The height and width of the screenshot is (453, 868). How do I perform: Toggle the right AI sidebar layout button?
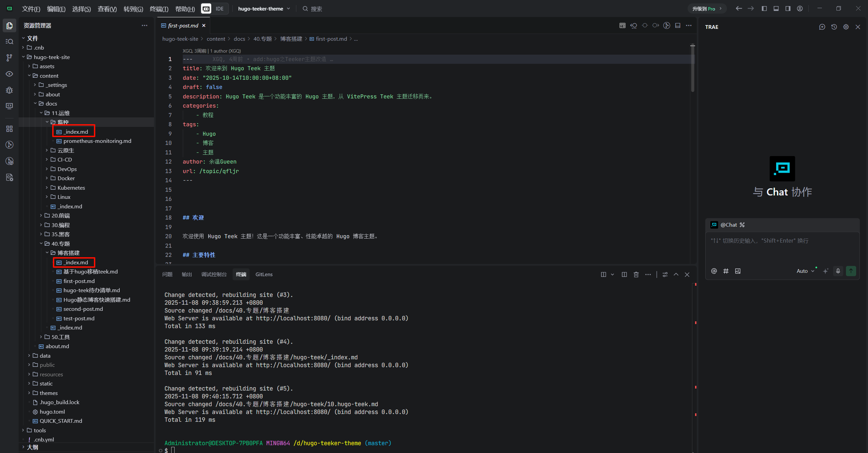click(x=788, y=8)
